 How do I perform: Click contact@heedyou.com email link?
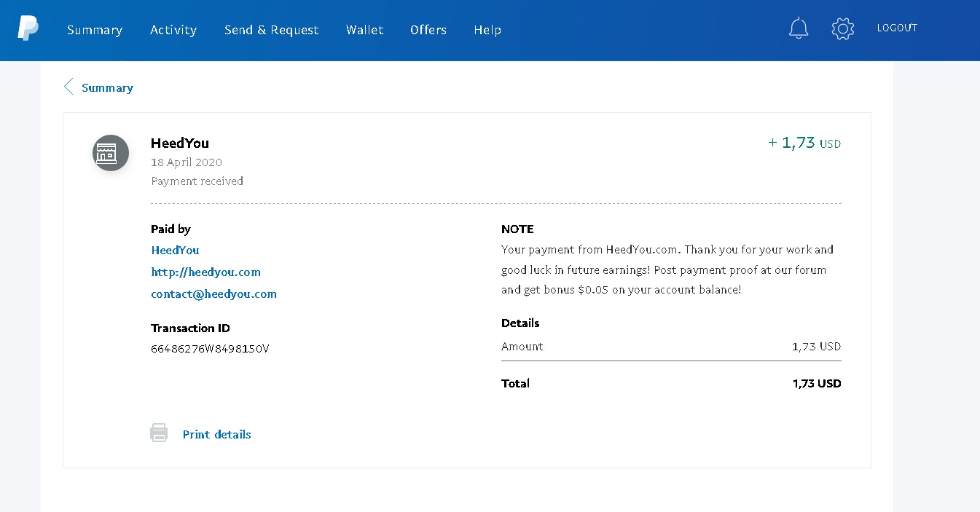coord(213,294)
